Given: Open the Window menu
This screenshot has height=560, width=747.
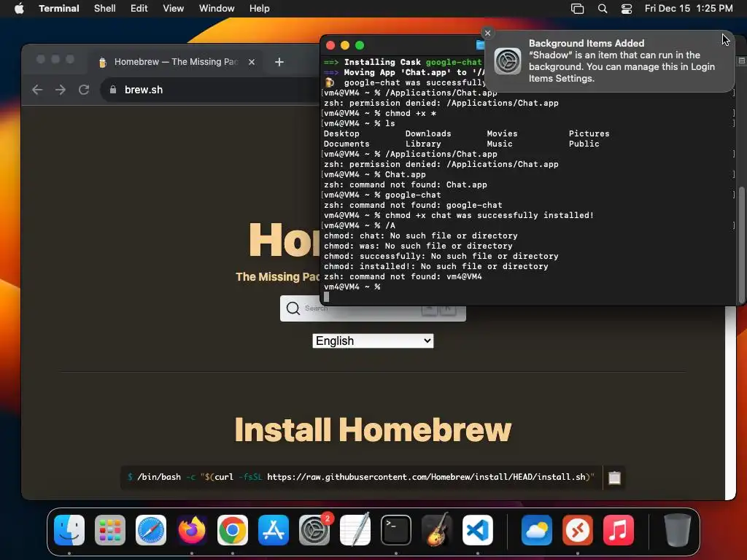Looking at the screenshot, I should [x=217, y=9].
